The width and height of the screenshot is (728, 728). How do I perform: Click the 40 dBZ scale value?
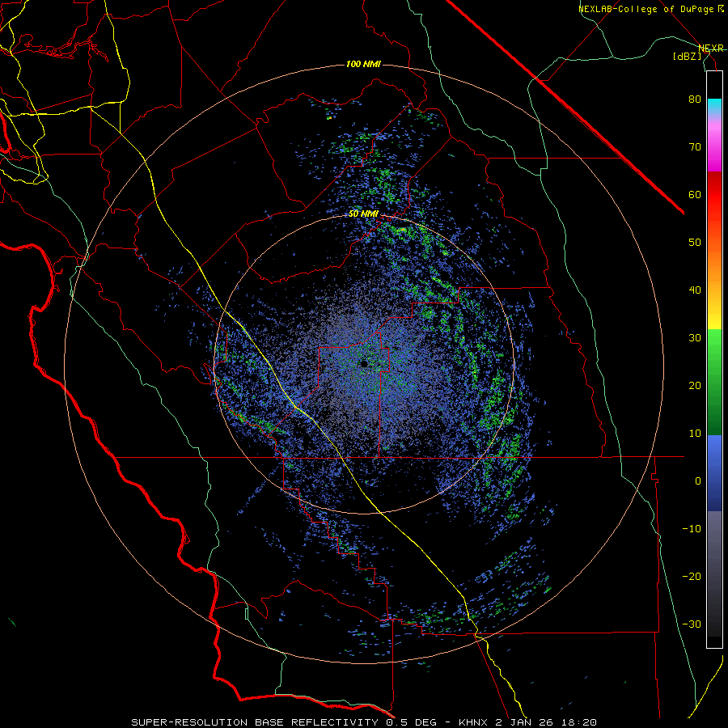[x=695, y=290]
